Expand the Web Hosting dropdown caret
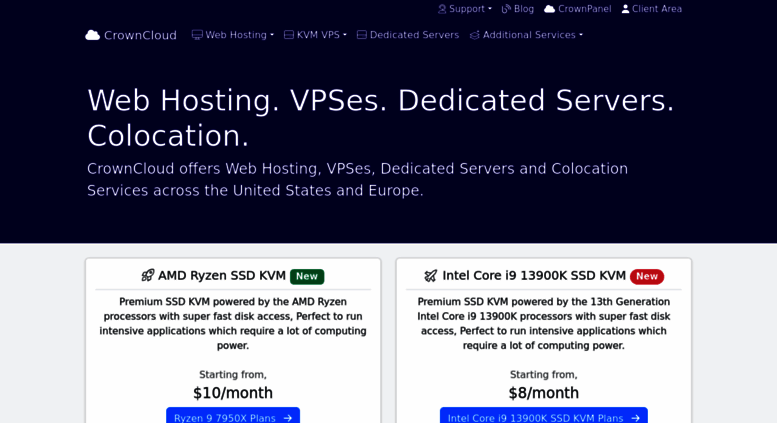The image size is (777, 423). point(272,35)
